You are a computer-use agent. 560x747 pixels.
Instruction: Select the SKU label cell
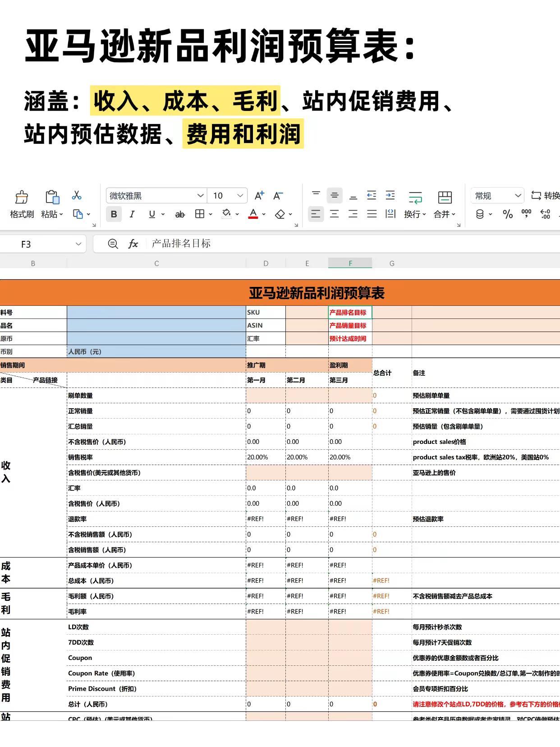point(266,312)
